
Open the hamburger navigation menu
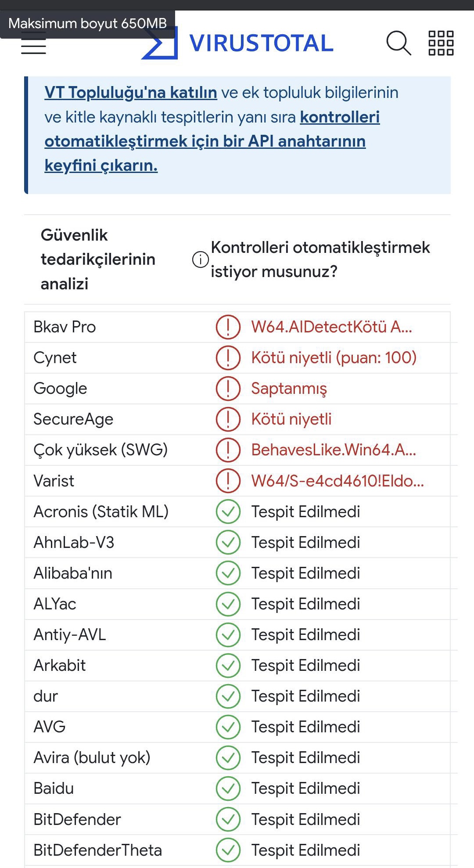coord(33,46)
